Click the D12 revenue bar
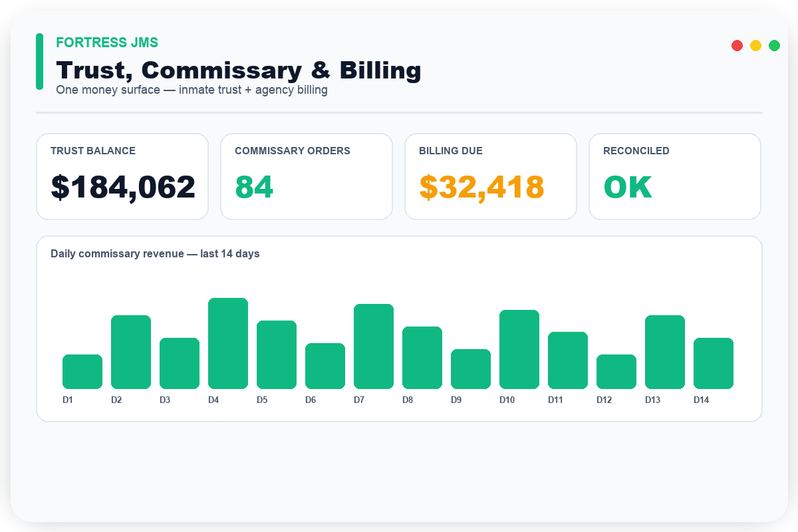The image size is (798, 532). [x=616, y=372]
